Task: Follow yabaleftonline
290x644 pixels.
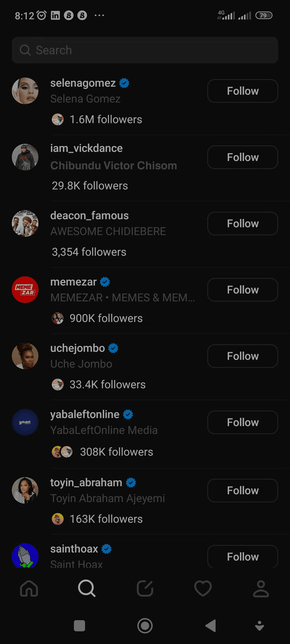Action: pyautogui.click(x=242, y=422)
